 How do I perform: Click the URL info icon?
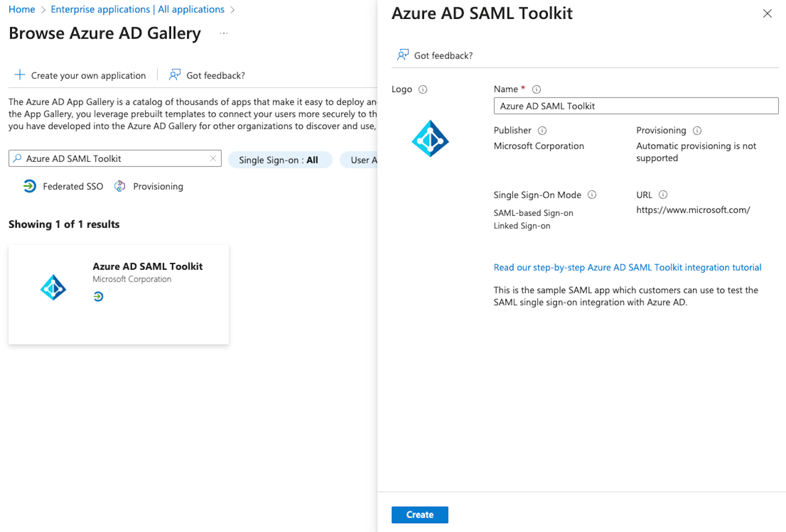pyautogui.click(x=663, y=195)
